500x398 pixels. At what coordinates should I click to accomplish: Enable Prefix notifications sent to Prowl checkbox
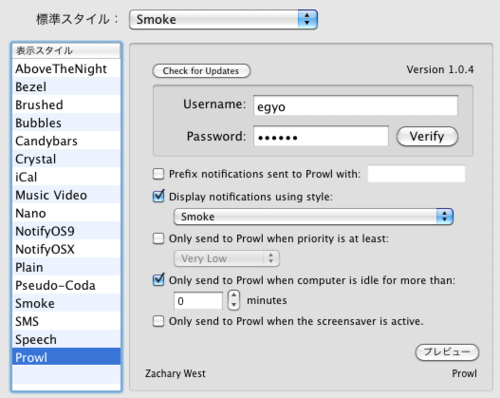[x=158, y=174]
